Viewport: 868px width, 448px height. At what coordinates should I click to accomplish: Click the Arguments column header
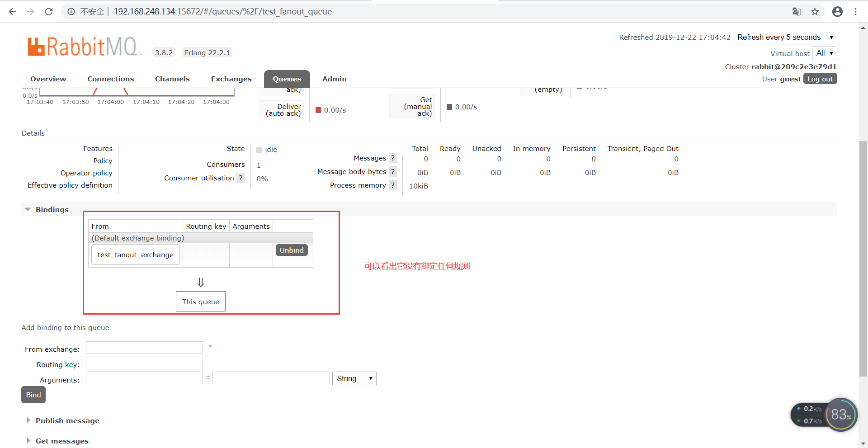[x=251, y=226]
